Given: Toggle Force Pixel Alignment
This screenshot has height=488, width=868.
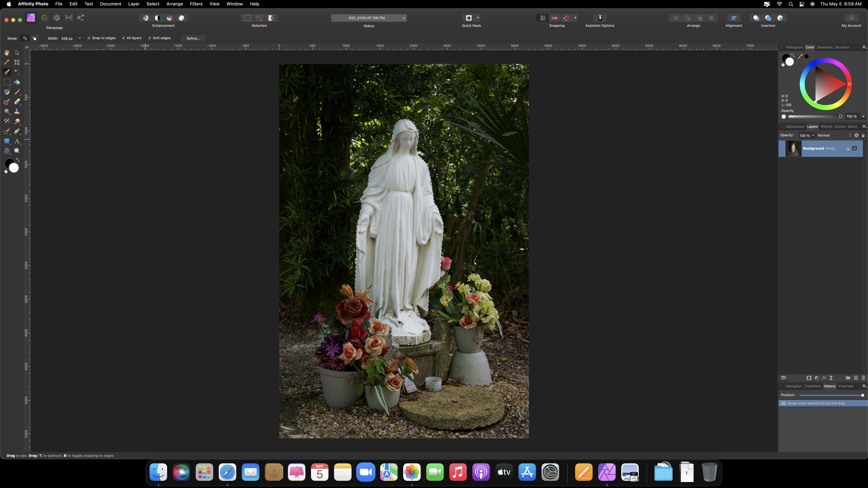Looking at the screenshot, I should click(543, 18).
